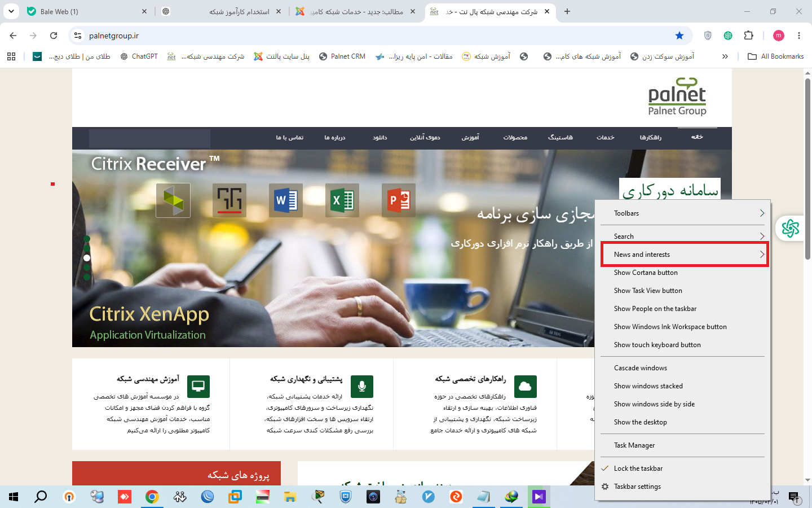Viewport: 812px width, 508px height.
Task: Click the site search box in nav bar
Action: click(149, 138)
